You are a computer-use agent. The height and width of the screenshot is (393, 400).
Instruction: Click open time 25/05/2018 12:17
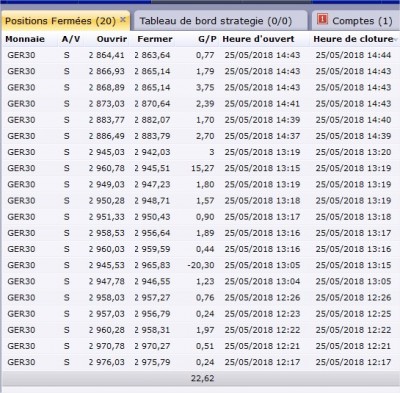click(x=262, y=362)
